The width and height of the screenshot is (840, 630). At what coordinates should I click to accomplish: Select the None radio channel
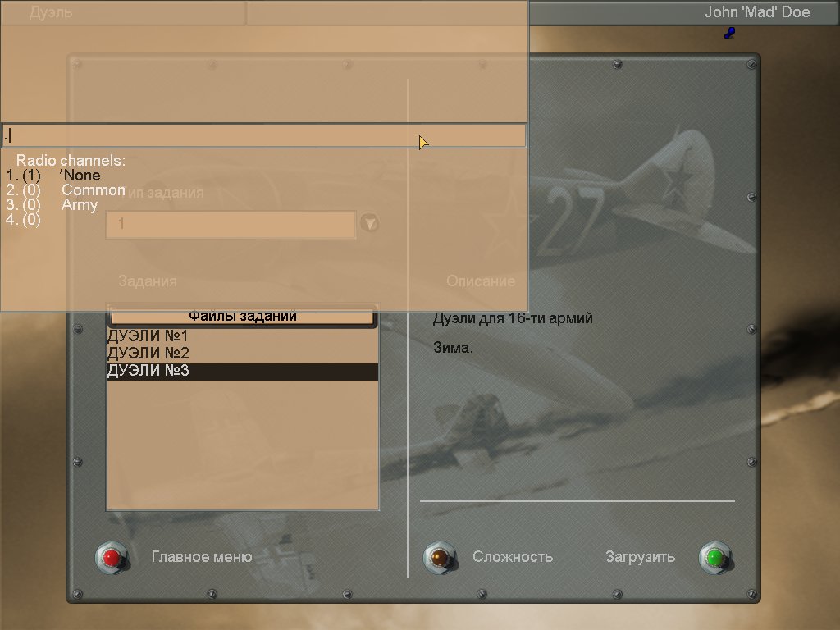[80, 175]
